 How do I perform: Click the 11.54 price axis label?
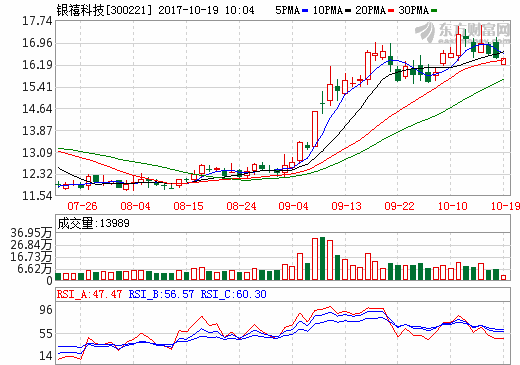coord(37,195)
